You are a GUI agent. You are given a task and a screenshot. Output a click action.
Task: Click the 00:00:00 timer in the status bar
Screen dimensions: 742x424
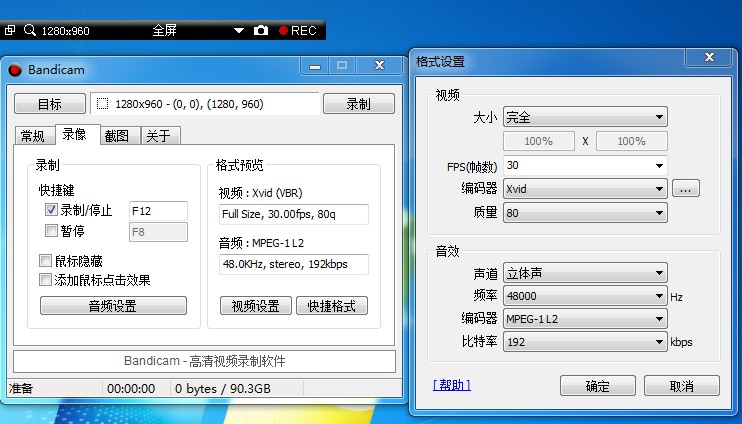pyautogui.click(x=131, y=389)
